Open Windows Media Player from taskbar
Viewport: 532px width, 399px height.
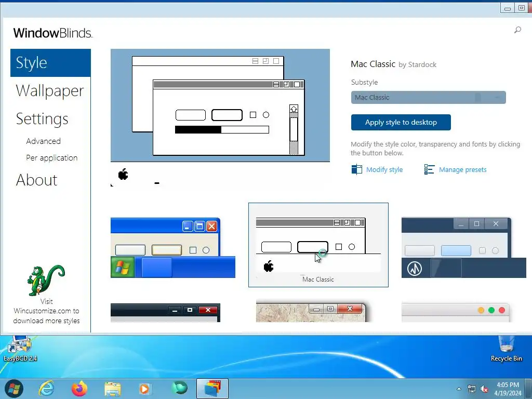145,389
